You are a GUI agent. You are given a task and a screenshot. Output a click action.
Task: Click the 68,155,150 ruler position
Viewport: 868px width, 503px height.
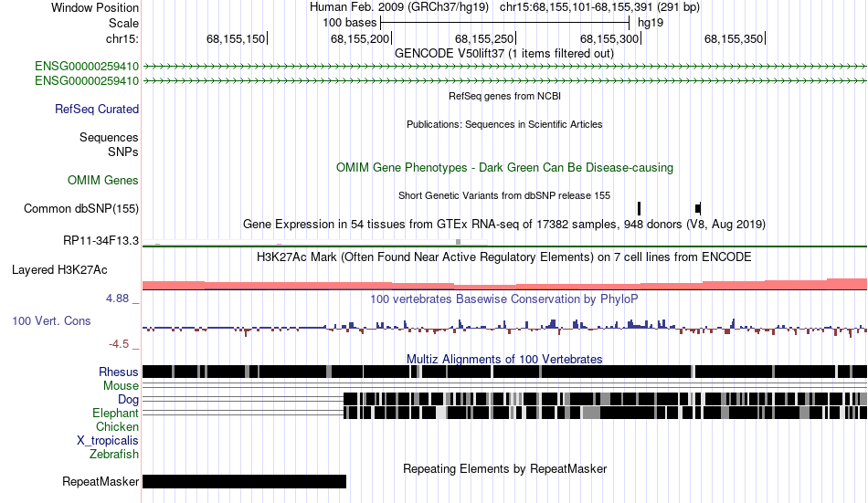point(236,38)
